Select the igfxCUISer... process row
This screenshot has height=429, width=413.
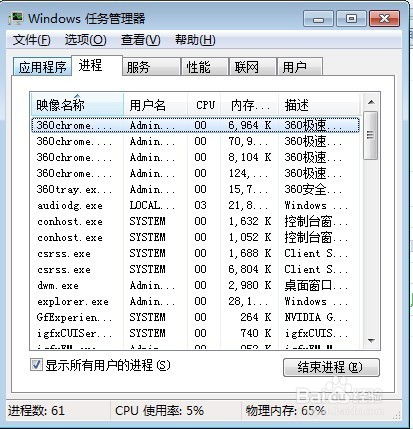[x=196, y=333]
